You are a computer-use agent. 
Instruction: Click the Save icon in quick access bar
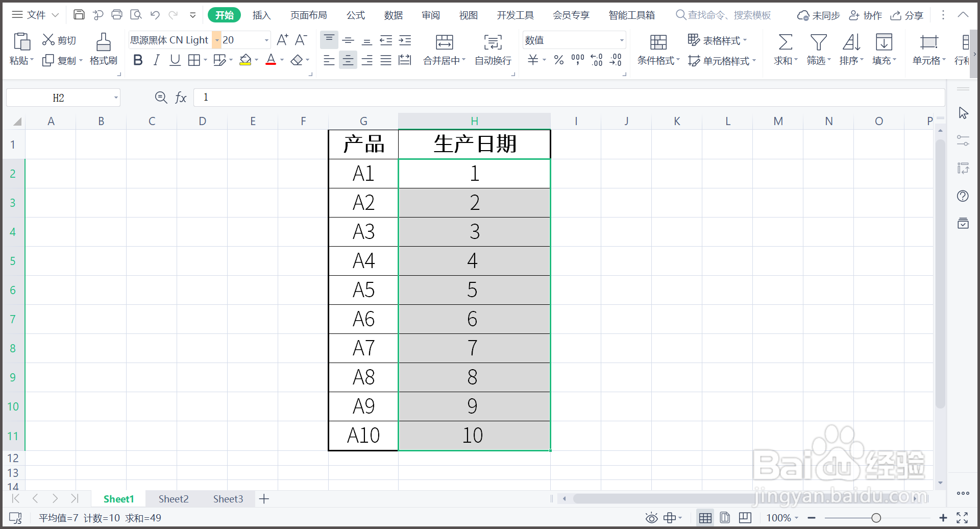coord(79,15)
